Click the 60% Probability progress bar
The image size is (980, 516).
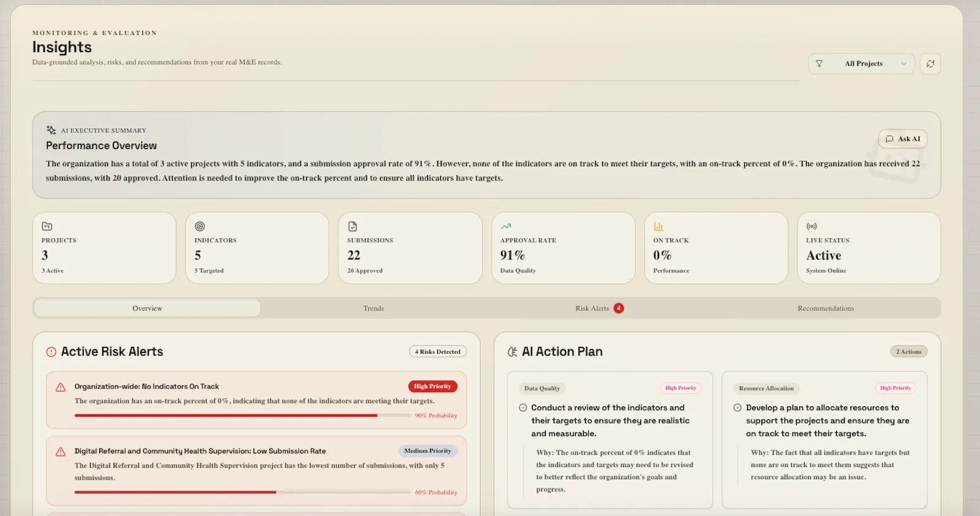[243, 492]
